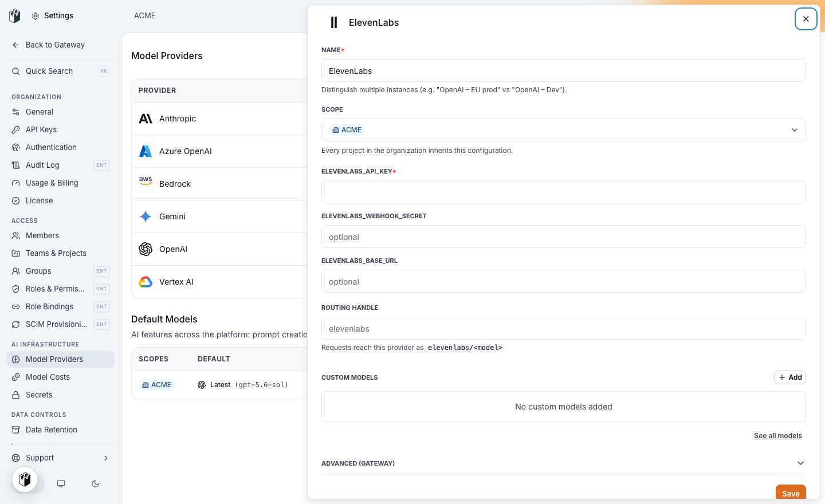Click the Quick Search shortcut badge

click(x=104, y=71)
